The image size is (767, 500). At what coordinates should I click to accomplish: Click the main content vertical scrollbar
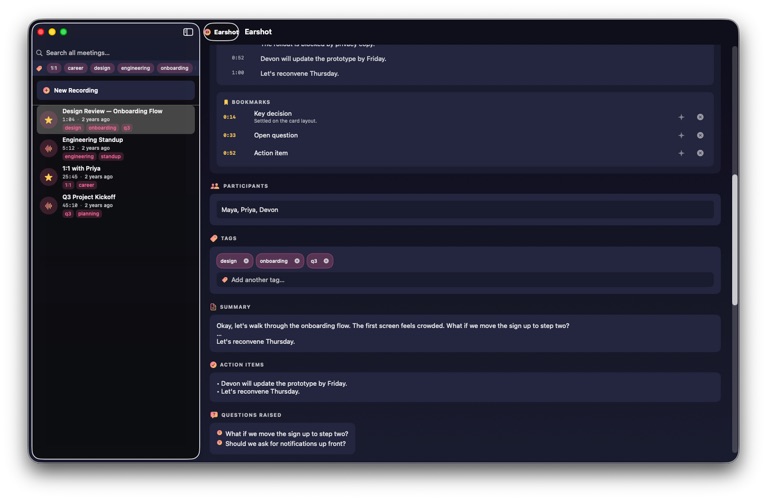[734, 240]
